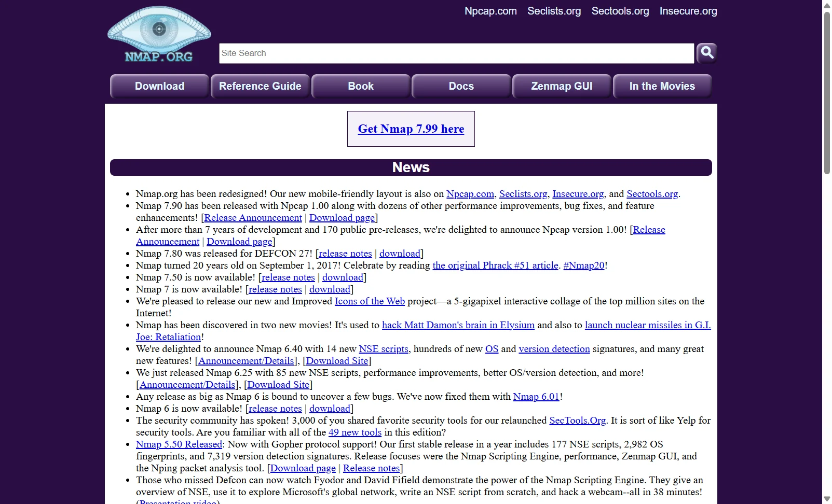This screenshot has height=504, width=832.
Task: Click download link for Nmap 7.80
Action: point(400,254)
